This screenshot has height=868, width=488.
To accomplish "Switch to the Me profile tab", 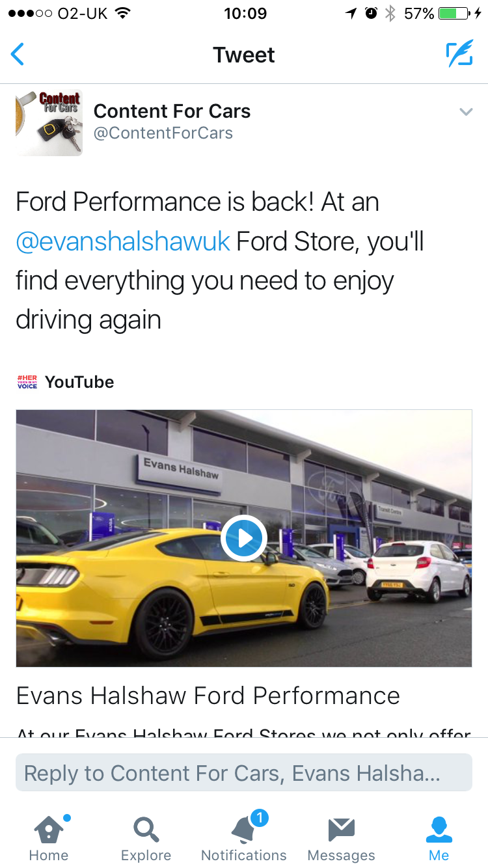I will [x=439, y=838].
